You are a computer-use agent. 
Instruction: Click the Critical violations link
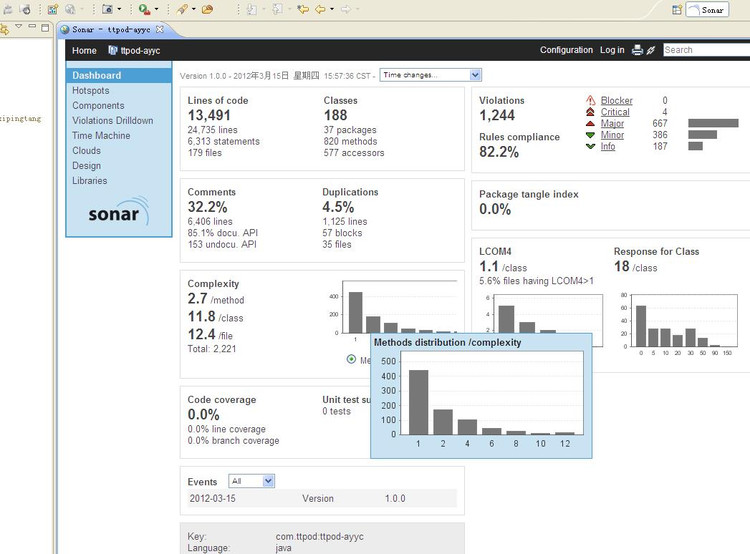click(615, 112)
